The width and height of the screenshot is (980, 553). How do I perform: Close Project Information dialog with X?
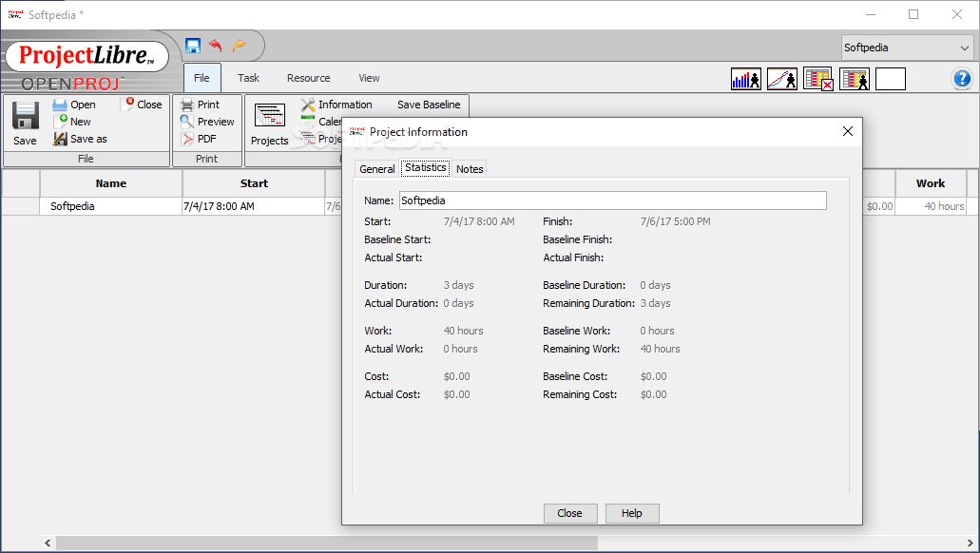pos(848,131)
